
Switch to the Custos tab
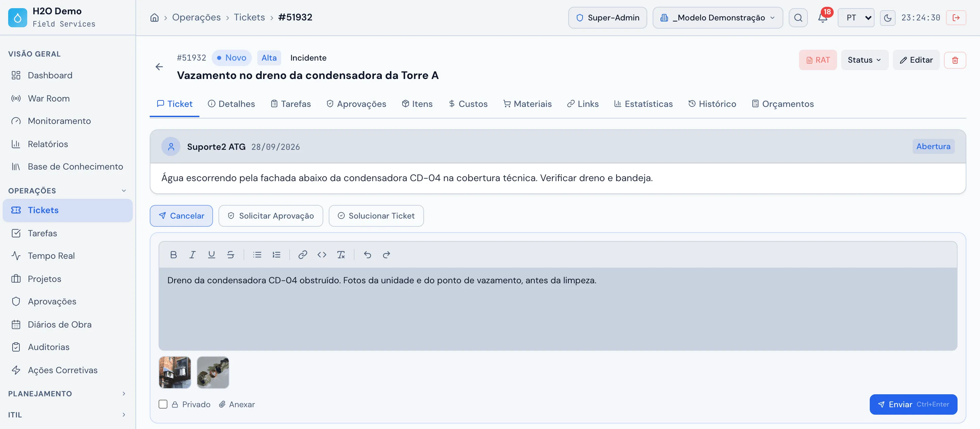coord(468,104)
